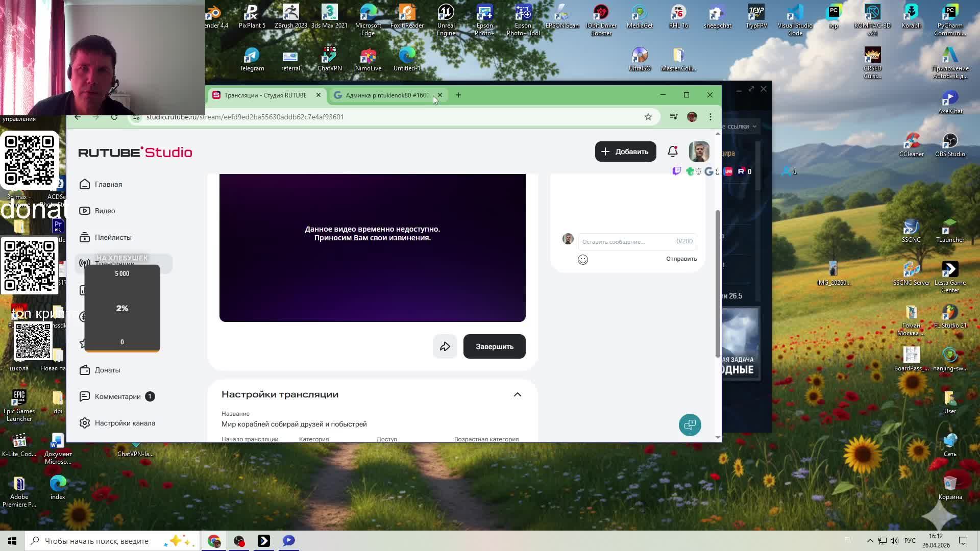Open the emoji smiley picker
Viewport: 980px width, 551px height.
(x=582, y=260)
